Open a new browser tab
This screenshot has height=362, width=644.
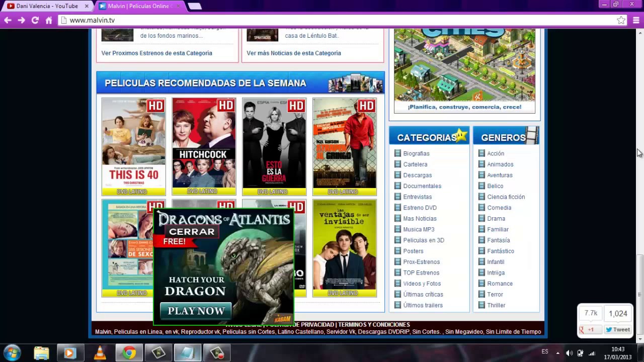click(x=195, y=6)
